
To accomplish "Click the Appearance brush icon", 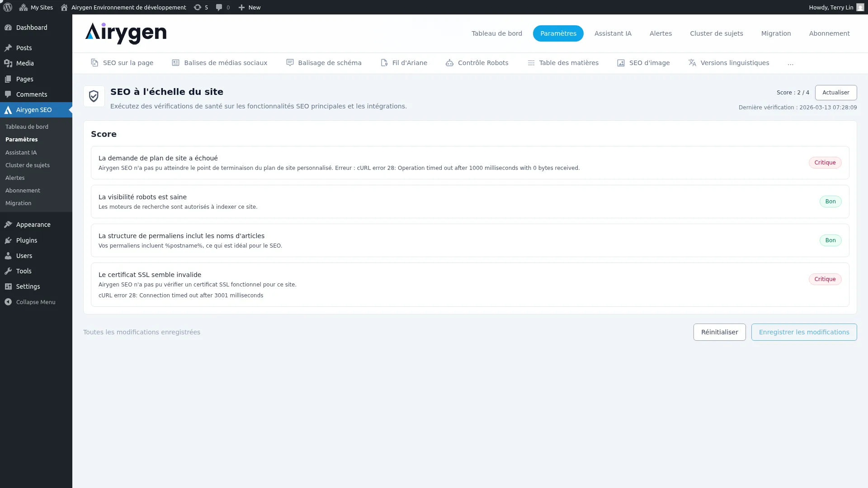I will click(8, 225).
